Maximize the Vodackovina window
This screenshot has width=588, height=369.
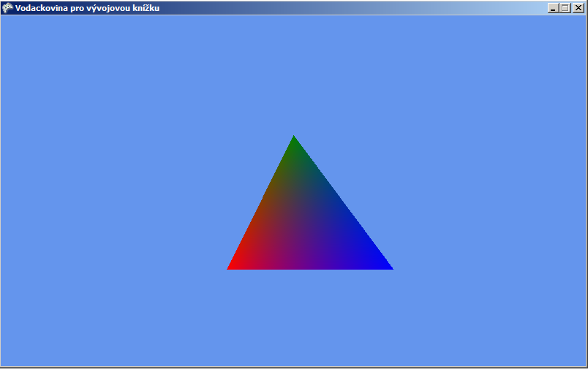tap(565, 8)
